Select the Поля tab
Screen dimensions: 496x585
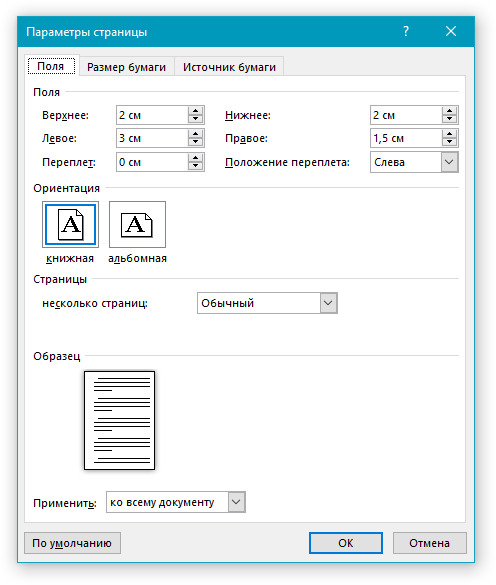tap(51, 66)
